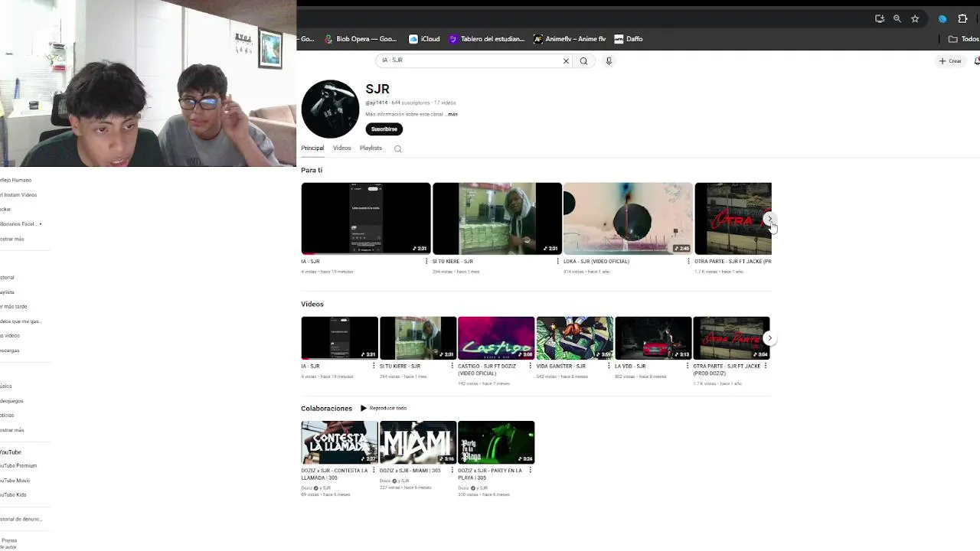Open options for CONTESTA LA LLAMADA video
This screenshot has height=551, width=980.
click(374, 471)
